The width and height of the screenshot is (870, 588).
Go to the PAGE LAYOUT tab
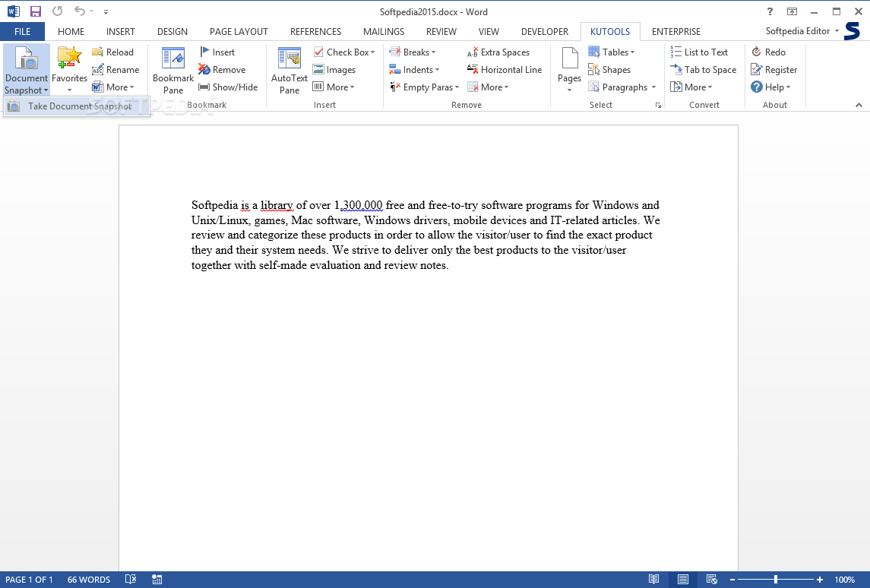tap(239, 32)
